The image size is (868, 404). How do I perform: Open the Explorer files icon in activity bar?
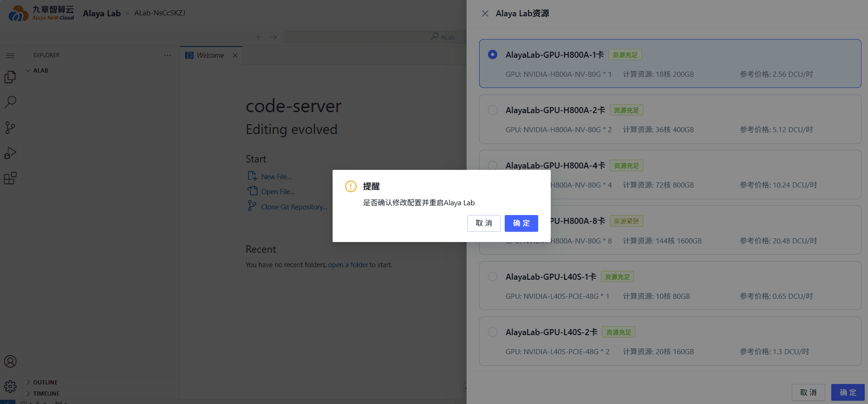(10, 77)
